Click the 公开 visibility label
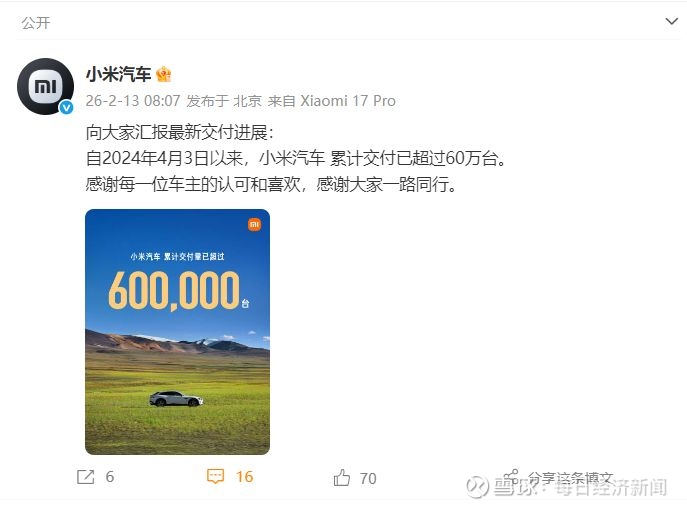The height and width of the screenshot is (508, 687). pyautogui.click(x=36, y=23)
